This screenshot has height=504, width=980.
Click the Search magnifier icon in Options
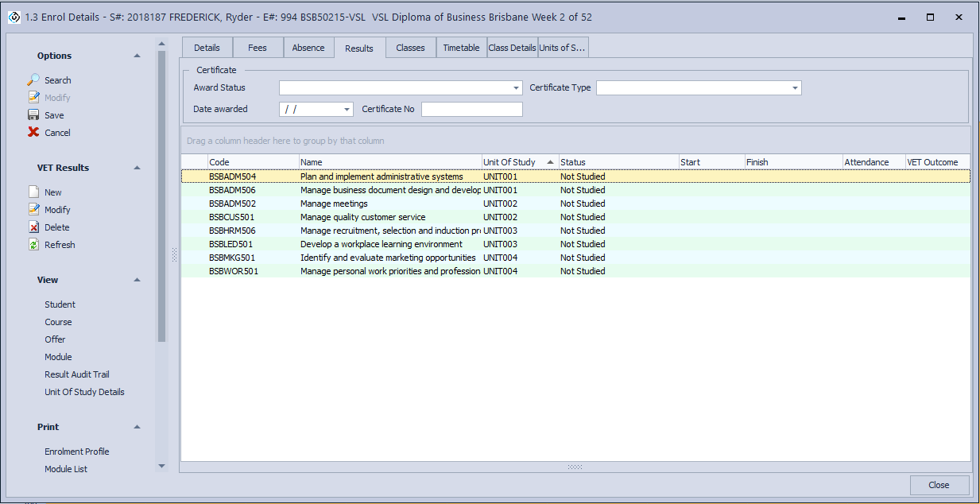point(33,80)
